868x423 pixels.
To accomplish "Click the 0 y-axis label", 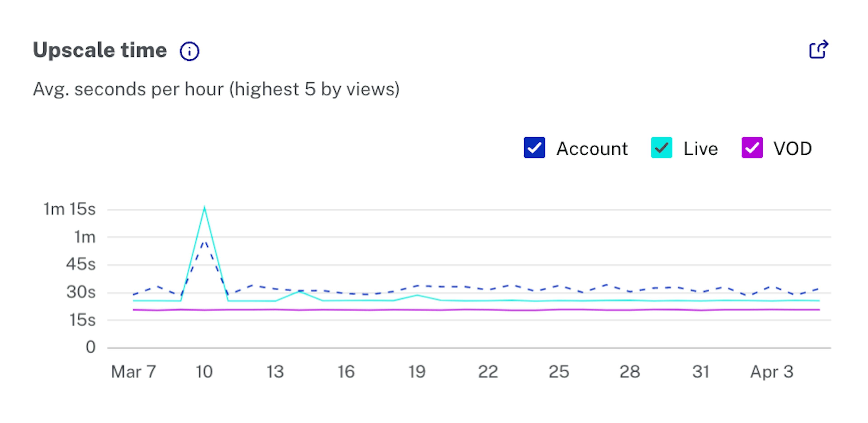I will (91, 347).
